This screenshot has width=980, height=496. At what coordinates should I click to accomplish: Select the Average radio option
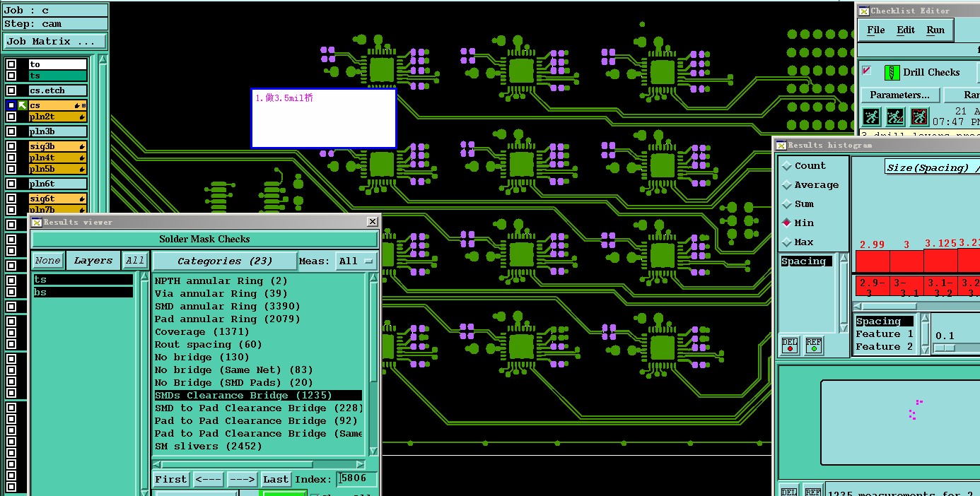coord(787,185)
